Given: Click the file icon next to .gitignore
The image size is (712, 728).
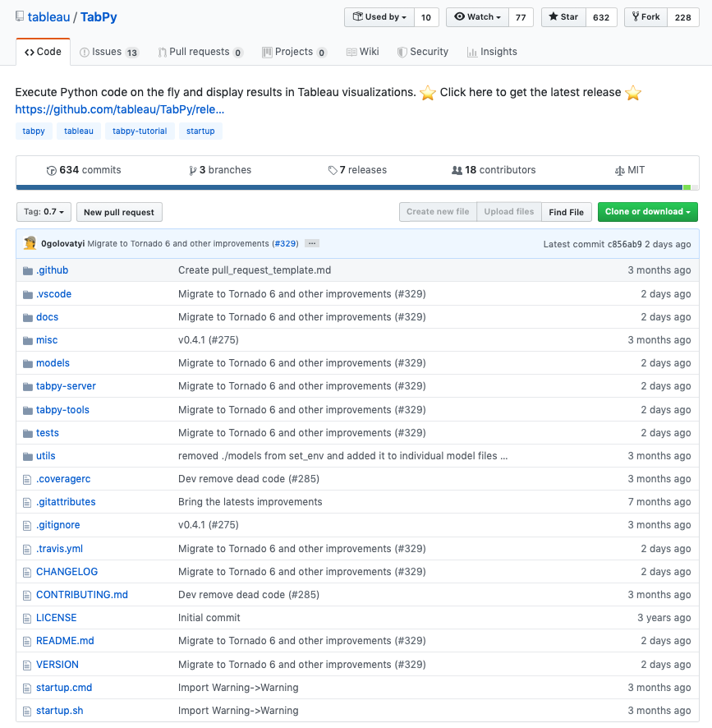Looking at the screenshot, I should click(x=27, y=526).
